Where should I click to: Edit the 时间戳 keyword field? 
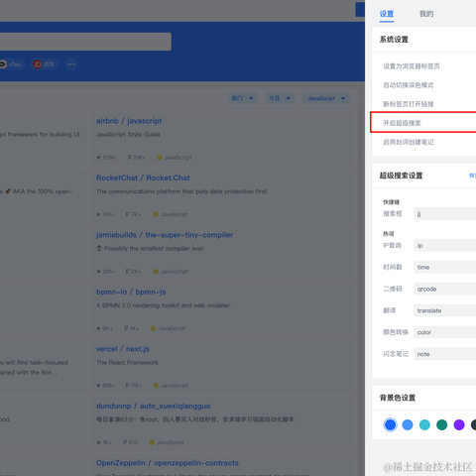445,267
